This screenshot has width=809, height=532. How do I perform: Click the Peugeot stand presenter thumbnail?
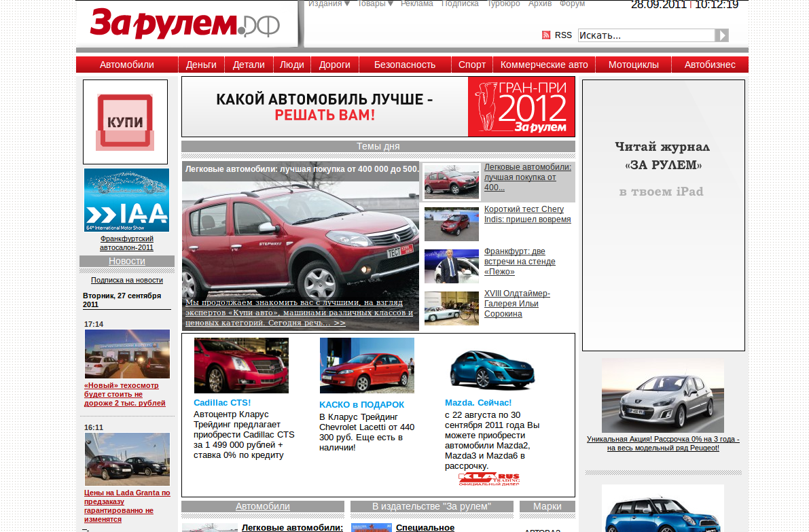(x=452, y=266)
